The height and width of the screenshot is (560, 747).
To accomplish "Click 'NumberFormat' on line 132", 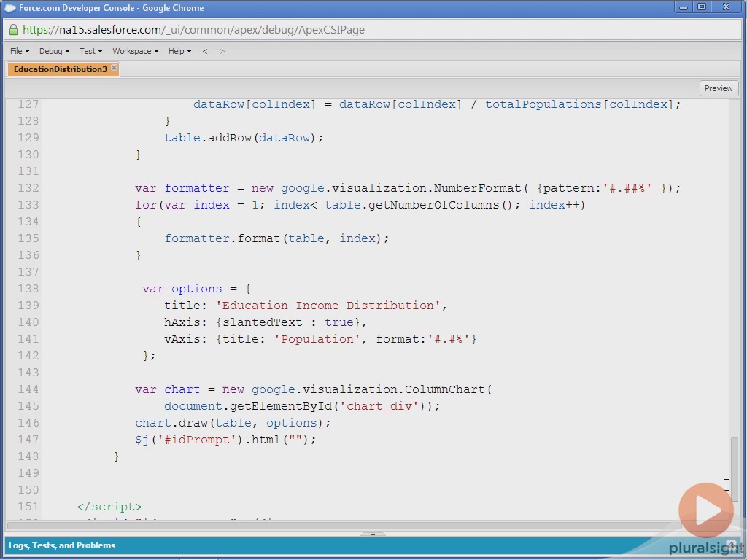I will [477, 188].
